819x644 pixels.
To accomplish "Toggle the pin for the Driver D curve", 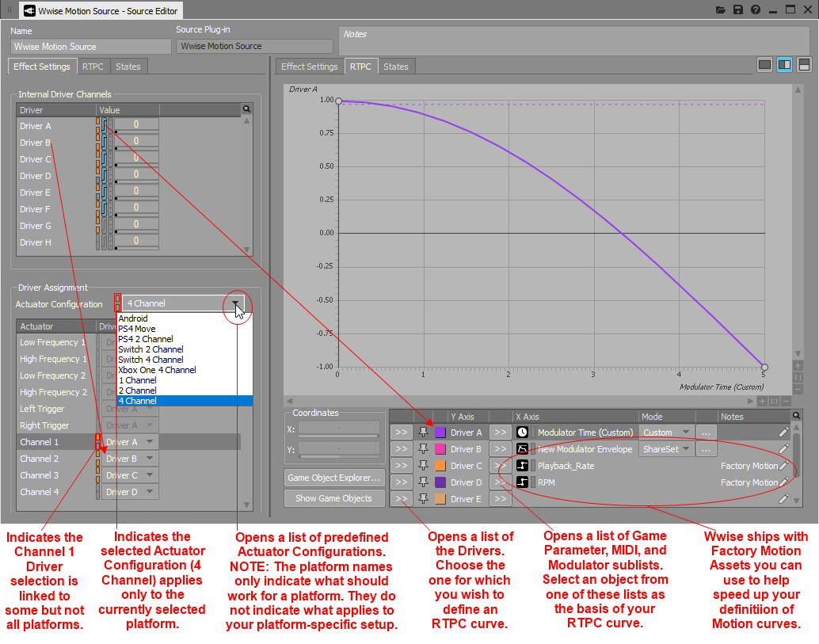I will 423,482.
